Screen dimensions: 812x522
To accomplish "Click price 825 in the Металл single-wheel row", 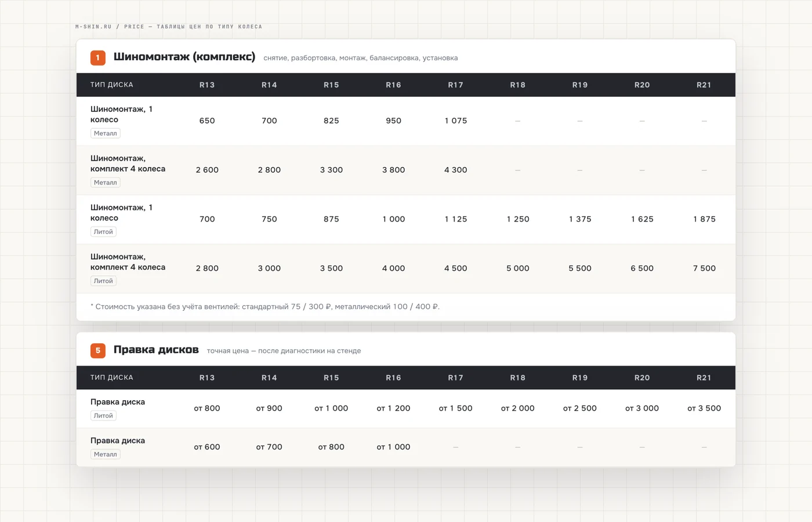I will pos(331,121).
